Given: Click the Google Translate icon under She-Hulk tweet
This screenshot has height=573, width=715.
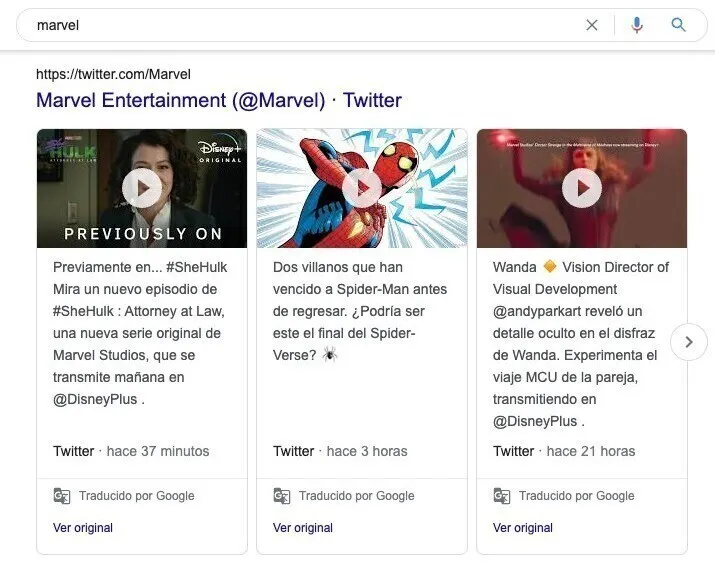Looking at the screenshot, I should click(x=62, y=496).
